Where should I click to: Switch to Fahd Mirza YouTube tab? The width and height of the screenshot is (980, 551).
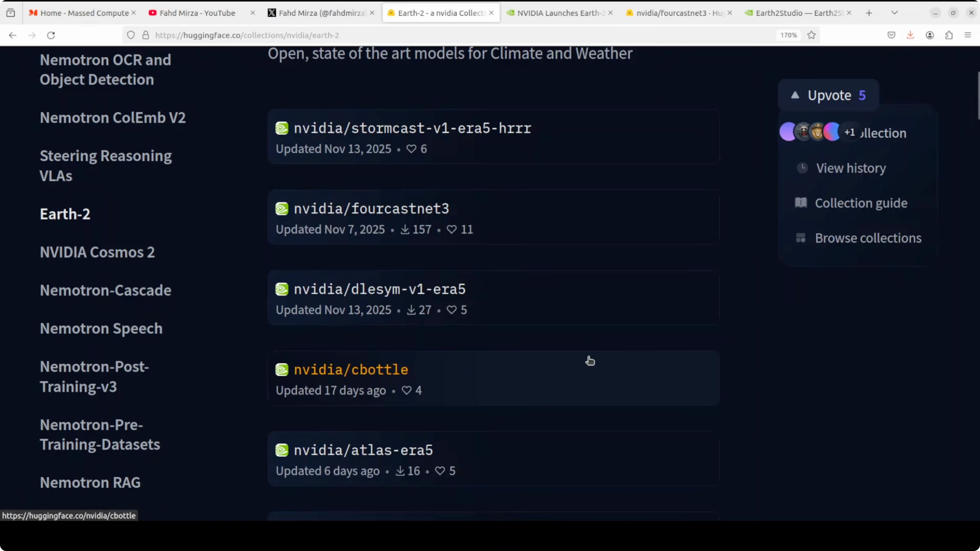(197, 13)
